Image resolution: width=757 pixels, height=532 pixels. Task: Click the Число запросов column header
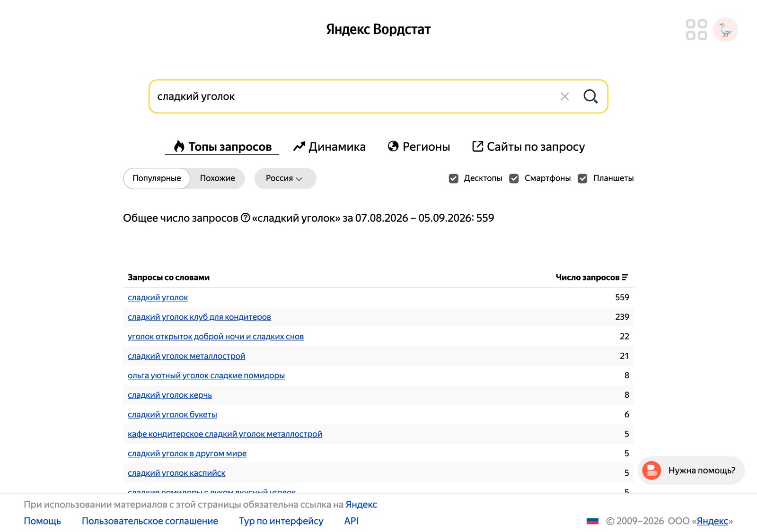click(x=588, y=277)
